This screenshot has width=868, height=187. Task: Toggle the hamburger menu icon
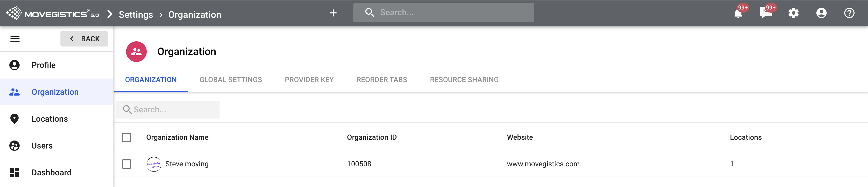point(15,39)
